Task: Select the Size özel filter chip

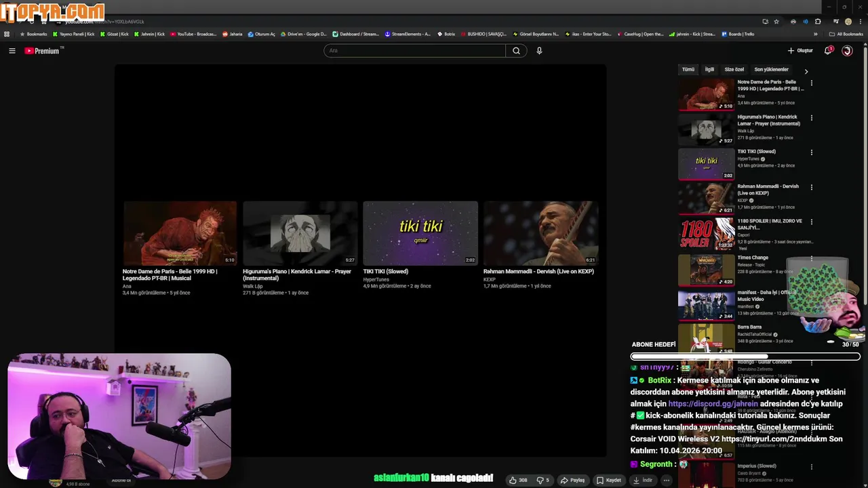Action: 734,69
